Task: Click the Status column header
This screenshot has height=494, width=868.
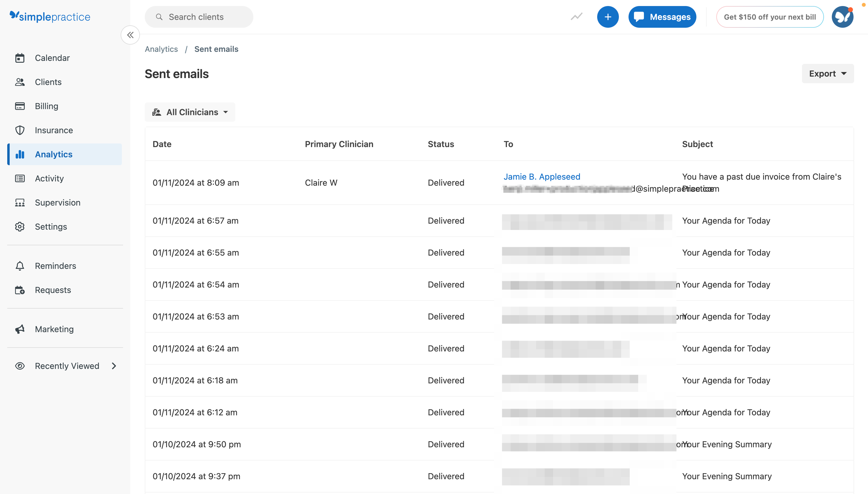Action: coord(441,144)
